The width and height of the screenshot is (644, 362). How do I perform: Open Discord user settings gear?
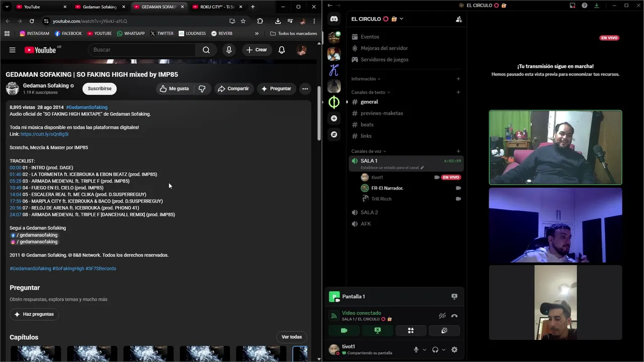click(454, 350)
